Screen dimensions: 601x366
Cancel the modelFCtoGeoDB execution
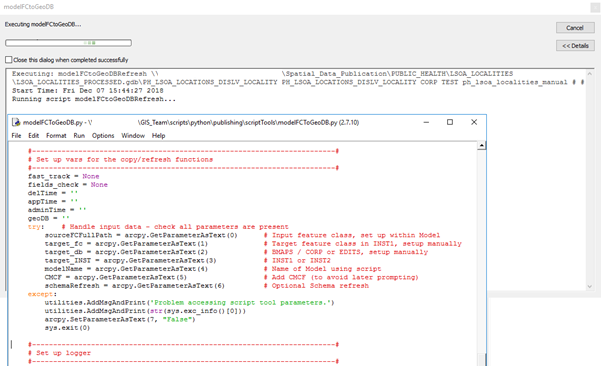575,28
